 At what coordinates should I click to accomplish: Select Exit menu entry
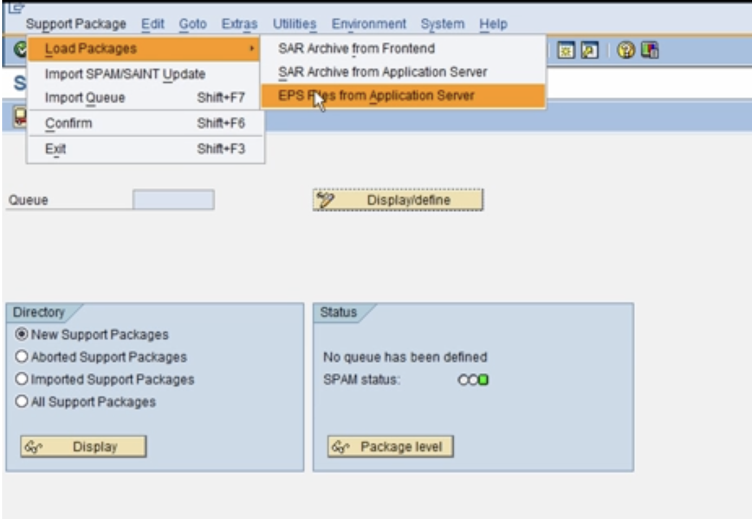145,149
